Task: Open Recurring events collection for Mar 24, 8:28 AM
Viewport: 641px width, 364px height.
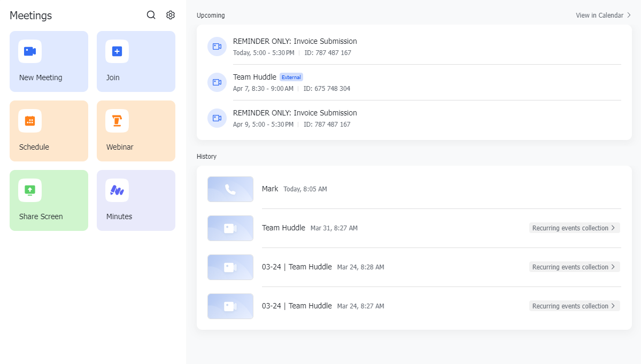Action: click(574, 267)
